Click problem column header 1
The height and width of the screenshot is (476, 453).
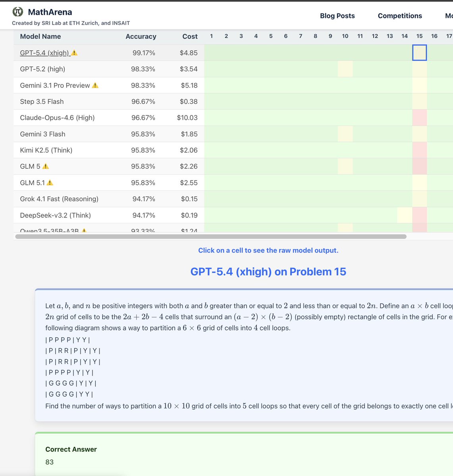coord(212,36)
